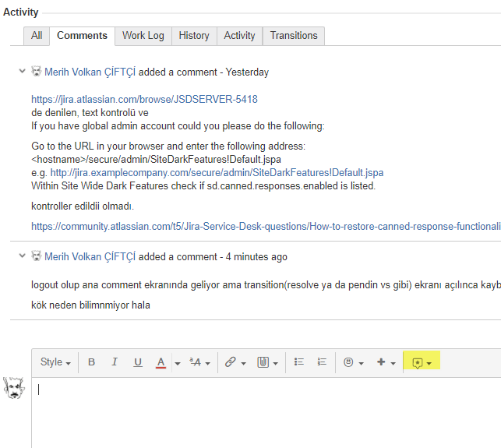Screen dimensions: 501x448
Task: Open attachment options dropdown arrow
Action: [x=275, y=363]
